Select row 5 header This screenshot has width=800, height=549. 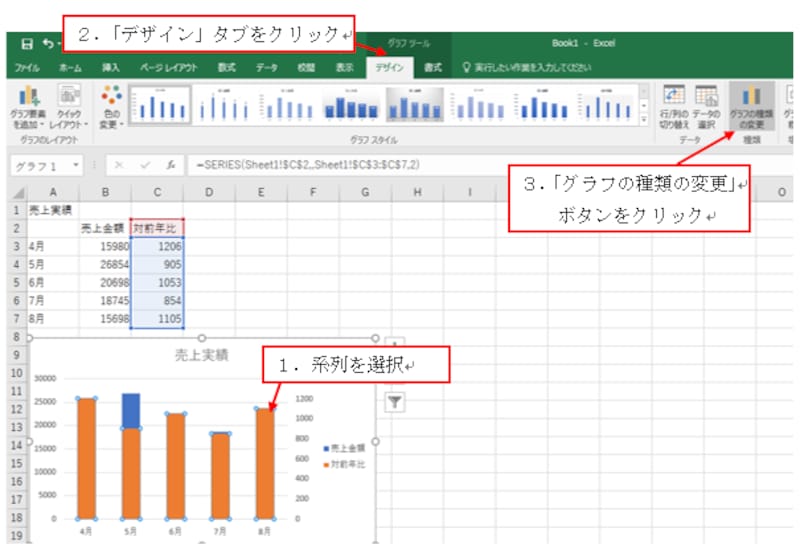pyautogui.click(x=17, y=283)
